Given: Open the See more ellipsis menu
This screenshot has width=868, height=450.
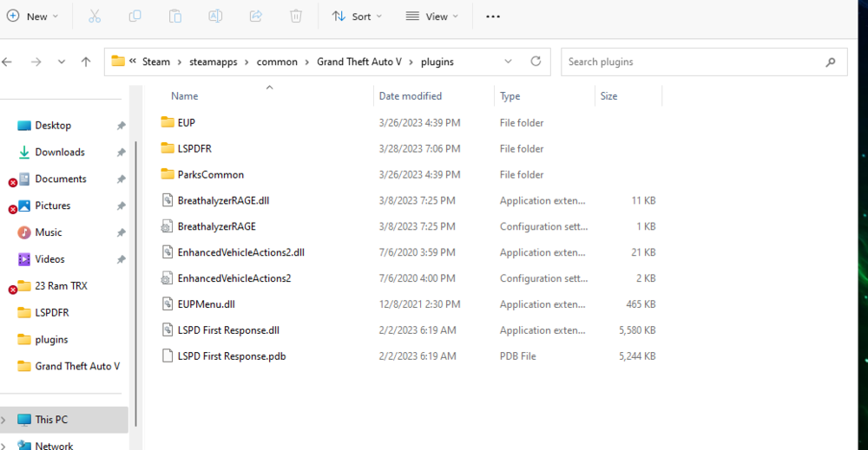Looking at the screenshot, I should tap(493, 16).
